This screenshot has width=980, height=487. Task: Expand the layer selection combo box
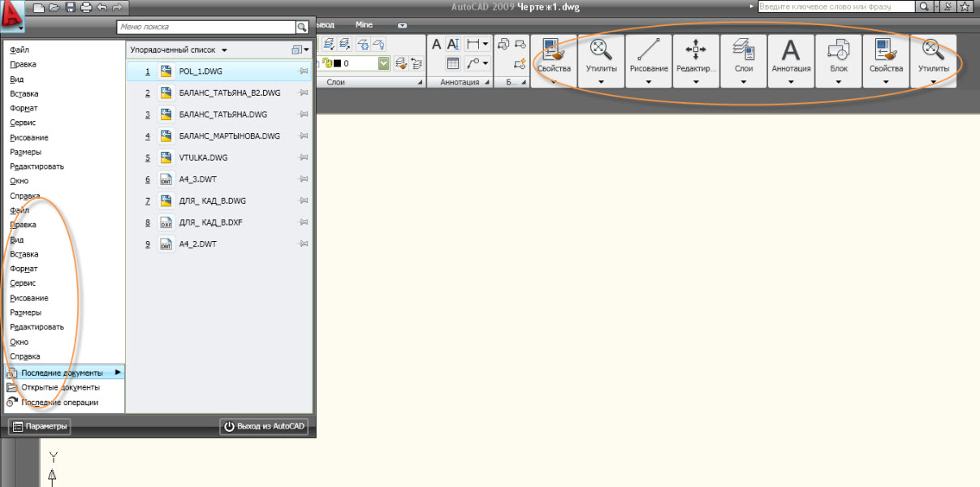point(384,63)
